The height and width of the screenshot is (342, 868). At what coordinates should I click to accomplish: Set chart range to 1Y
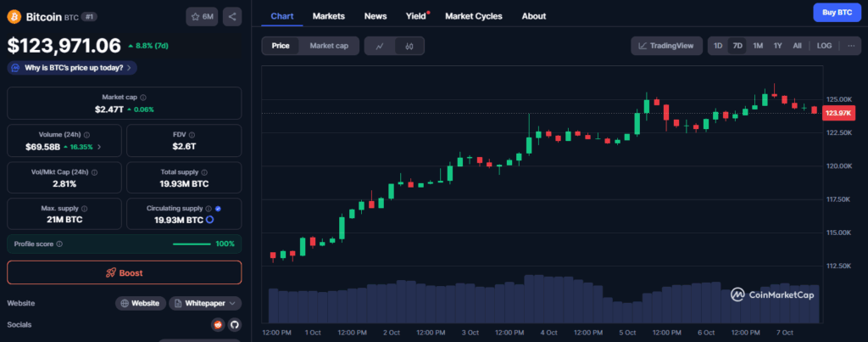[778, 46]
